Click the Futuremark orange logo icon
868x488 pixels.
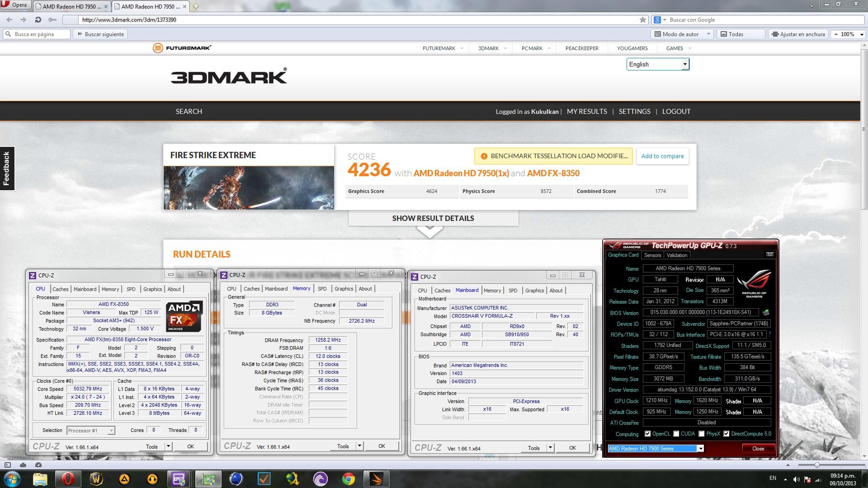point(157,48)
